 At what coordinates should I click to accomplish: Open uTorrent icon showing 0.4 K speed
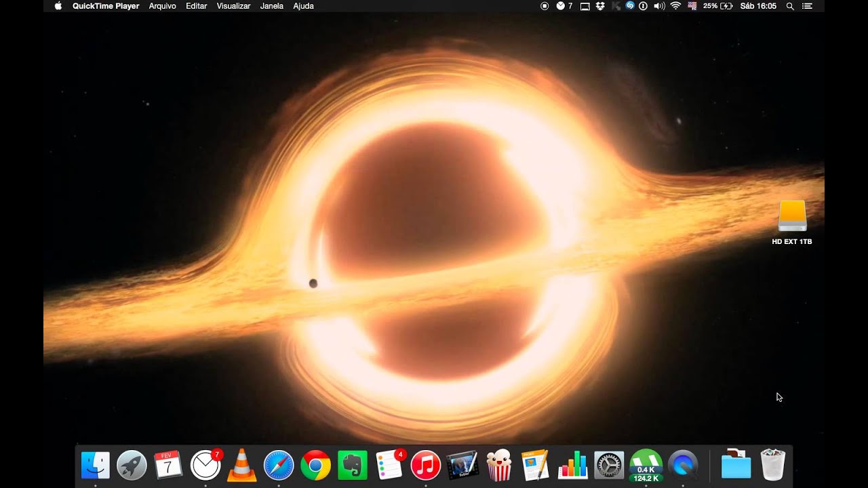(x=646, y=466)
